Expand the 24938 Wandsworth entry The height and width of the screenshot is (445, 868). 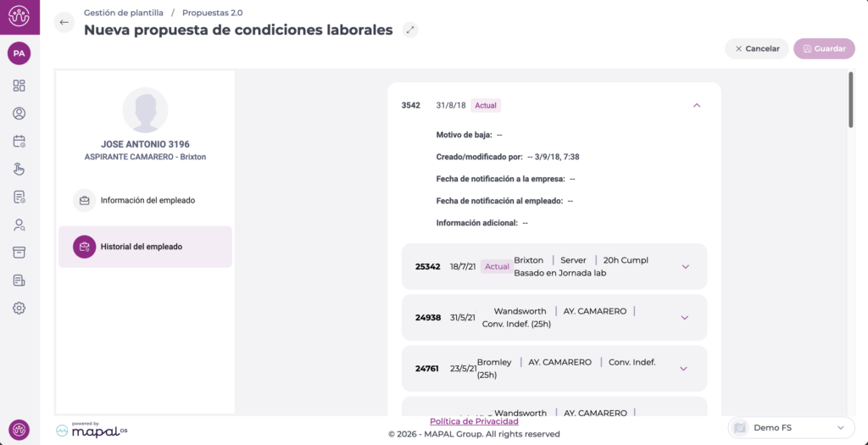(685, 318)
